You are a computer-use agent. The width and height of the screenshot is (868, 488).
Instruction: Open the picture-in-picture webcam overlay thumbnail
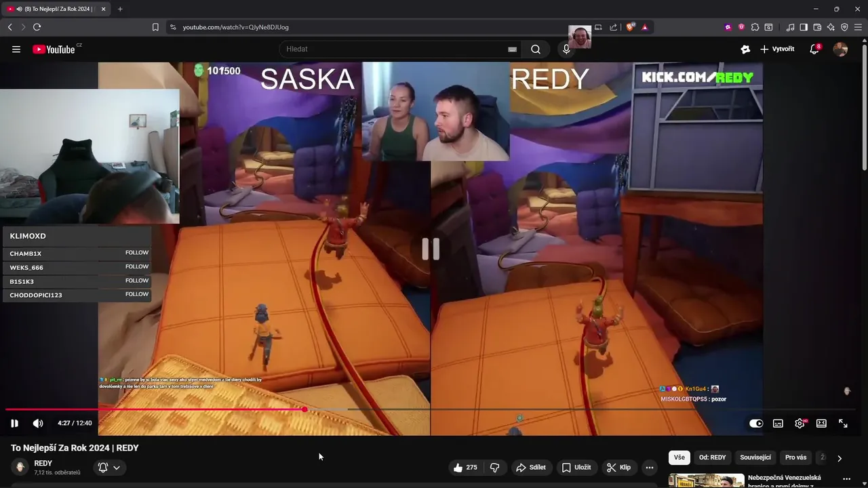580,37
